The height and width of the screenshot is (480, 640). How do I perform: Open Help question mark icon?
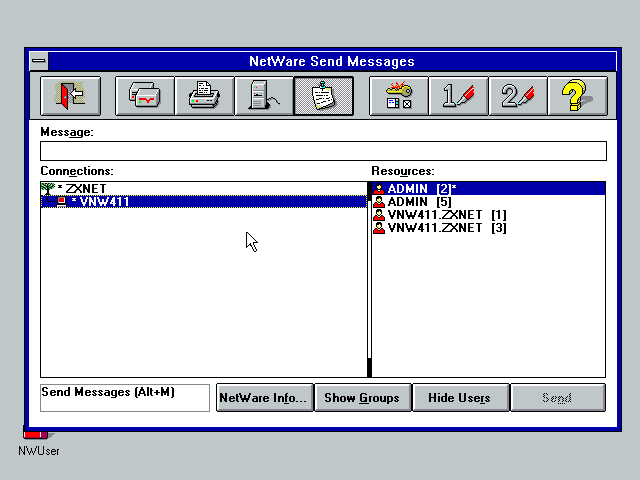coord(577,96)
